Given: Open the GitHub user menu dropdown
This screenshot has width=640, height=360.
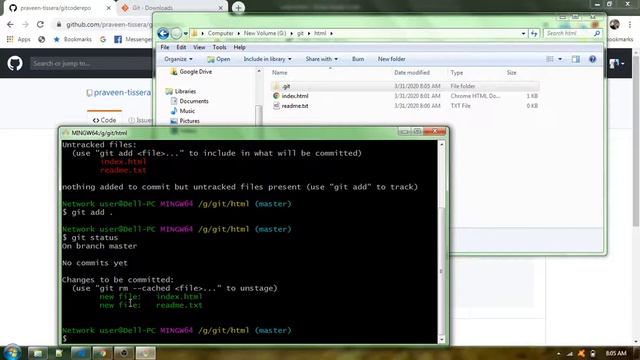Looking at the screenshot, I should click(616, 63).
